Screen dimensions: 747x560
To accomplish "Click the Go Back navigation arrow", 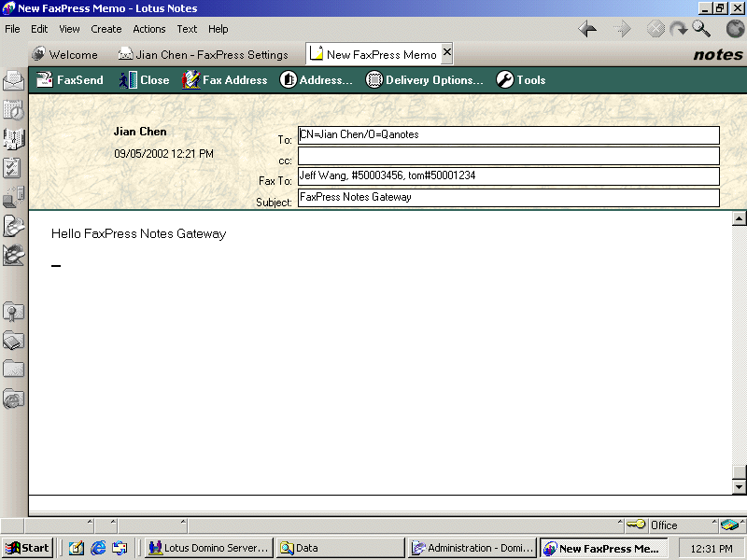I will (587, 29).
